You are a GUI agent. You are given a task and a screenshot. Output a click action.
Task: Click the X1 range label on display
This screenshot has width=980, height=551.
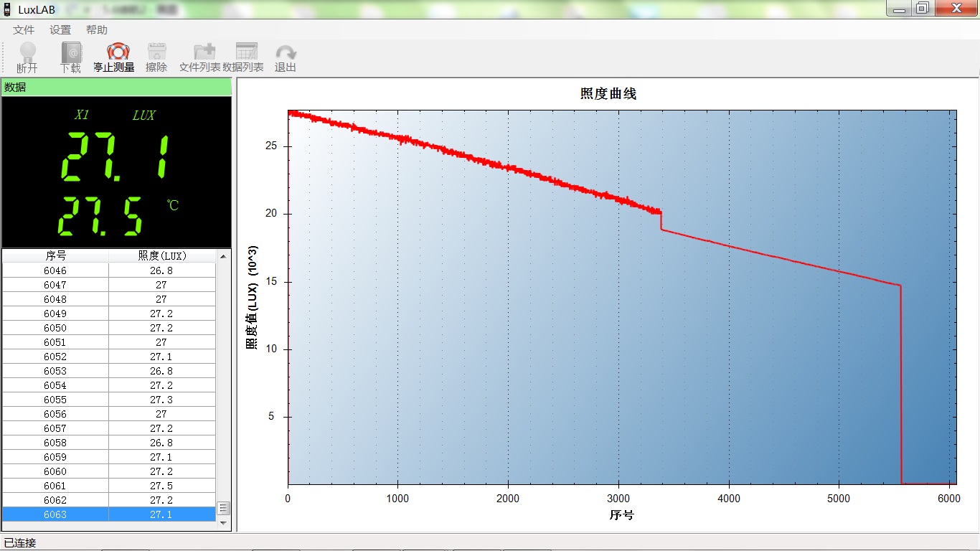pos(82,115)
